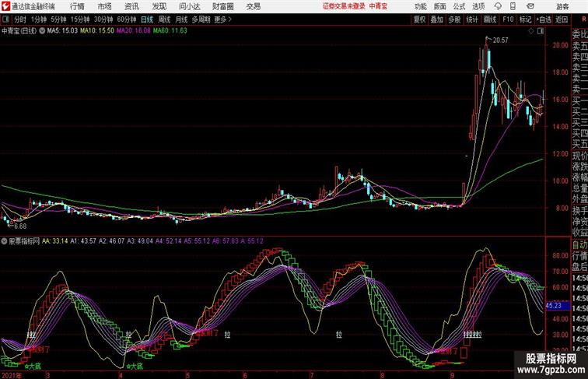The width and height of the screenshot is (588, 379).
Task: Switch to the 5分钟 period tab
Action: pyautogui.click(x=58, y=19)
